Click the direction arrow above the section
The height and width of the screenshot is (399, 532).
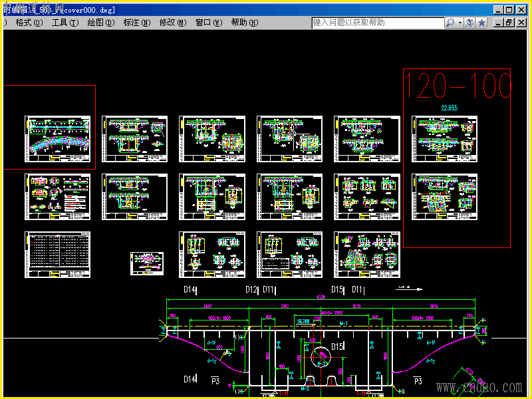409,289
